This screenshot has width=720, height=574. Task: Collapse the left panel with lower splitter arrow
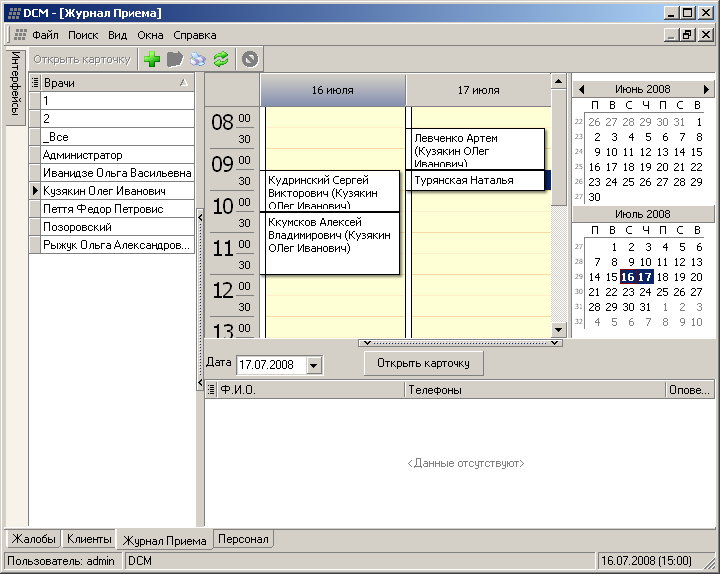point(200,382)
